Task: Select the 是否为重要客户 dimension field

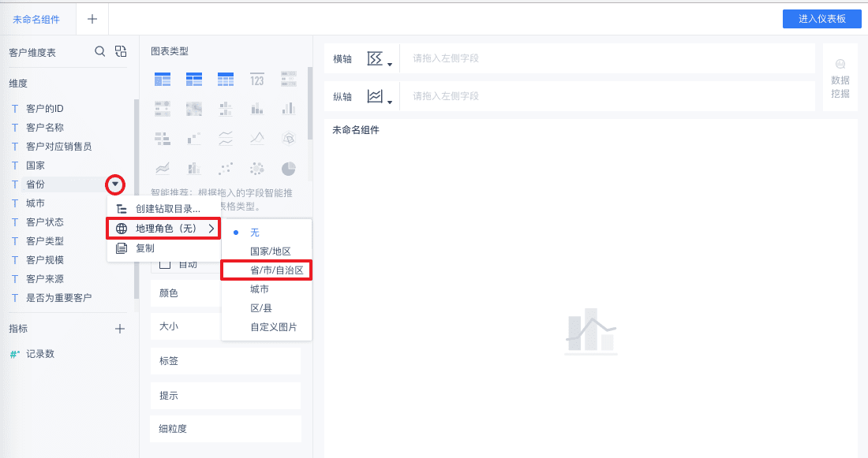Action: pos(58,298)
